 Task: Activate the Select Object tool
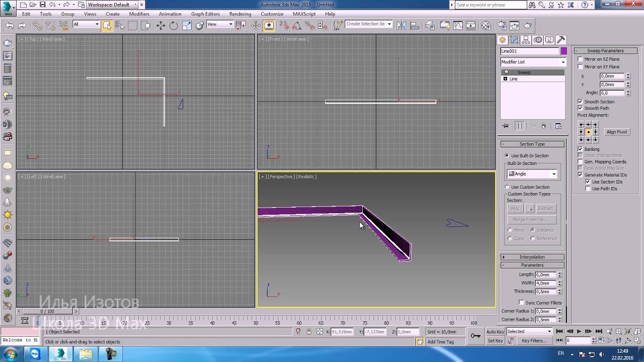coord(107,26)
